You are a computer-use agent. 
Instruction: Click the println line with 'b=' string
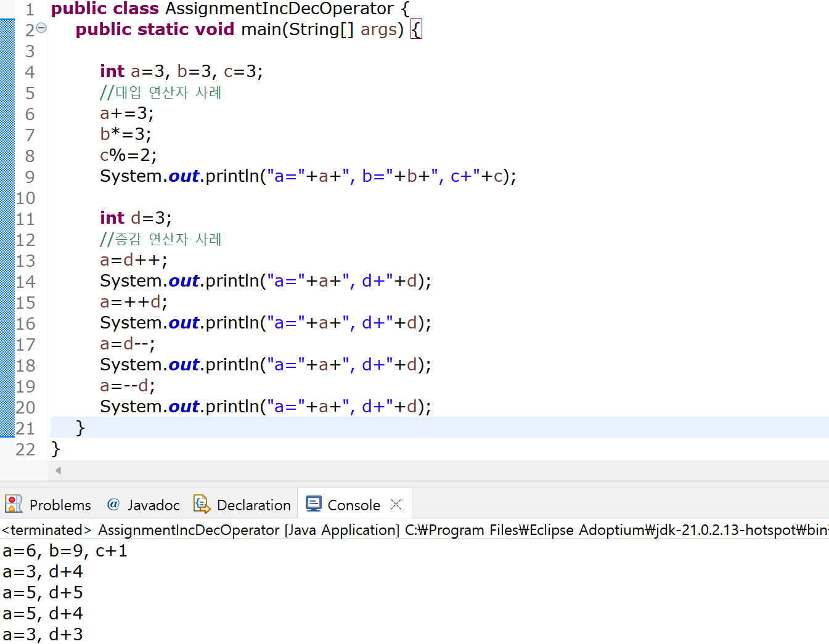pos(308,176)
